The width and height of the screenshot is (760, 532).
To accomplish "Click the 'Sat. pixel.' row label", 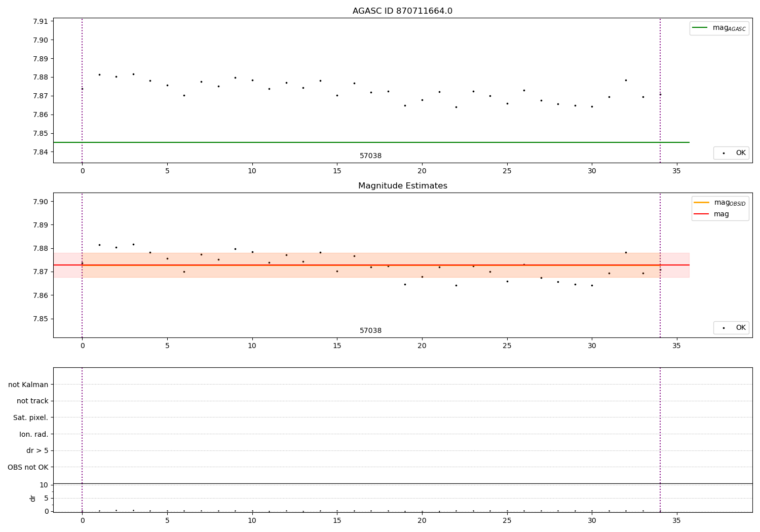I will [x=30, y=417].
